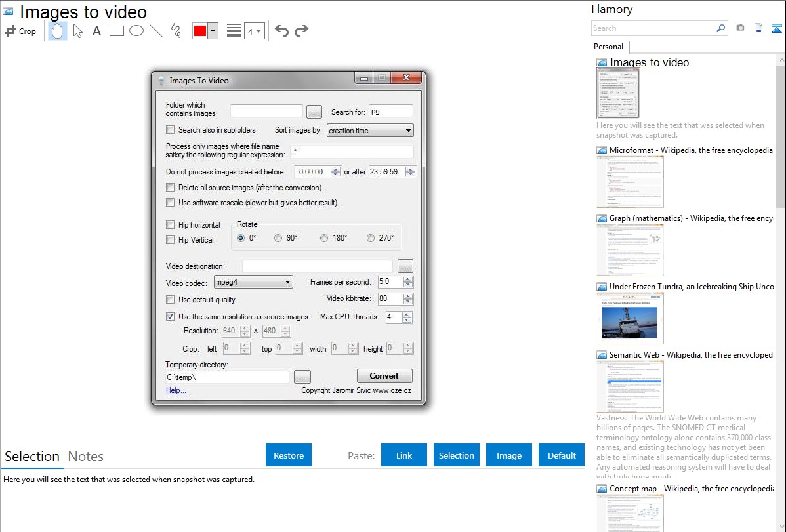786x532 pixels.
Task: Select the straight line tool
Action: 156,31
